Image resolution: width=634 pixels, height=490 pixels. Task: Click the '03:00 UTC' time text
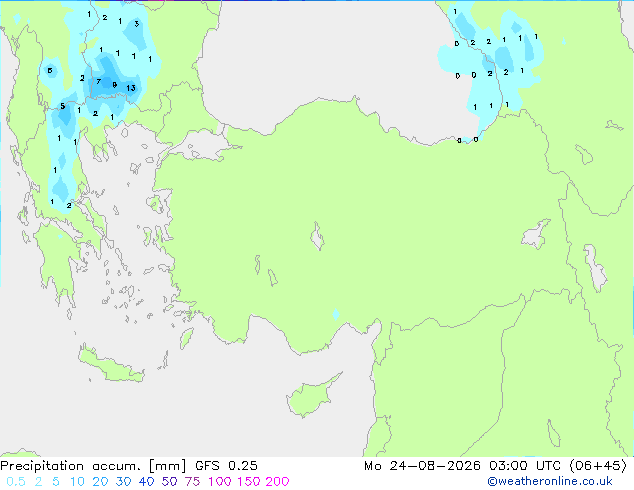pyautogui.click(x=525, y=466)
